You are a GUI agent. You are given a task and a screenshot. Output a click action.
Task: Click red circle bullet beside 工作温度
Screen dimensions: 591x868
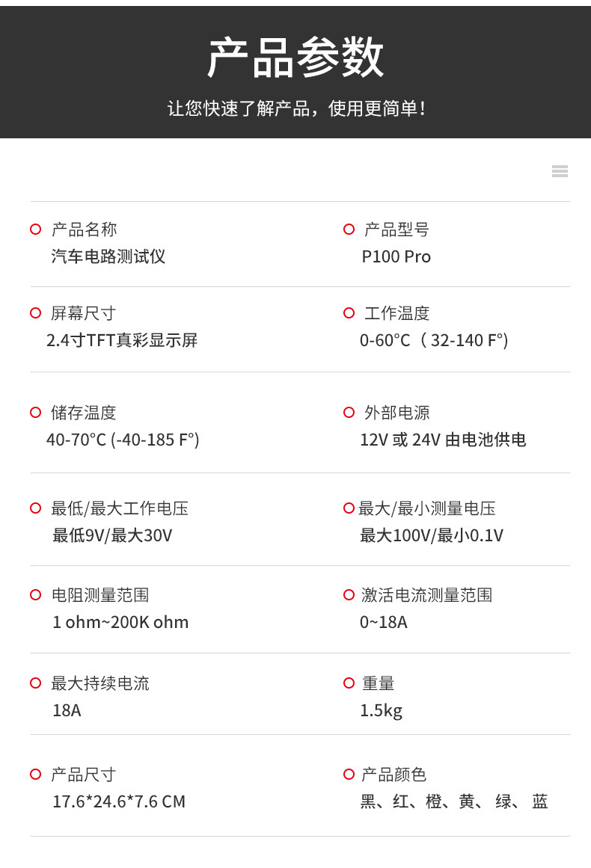[349, 313]
